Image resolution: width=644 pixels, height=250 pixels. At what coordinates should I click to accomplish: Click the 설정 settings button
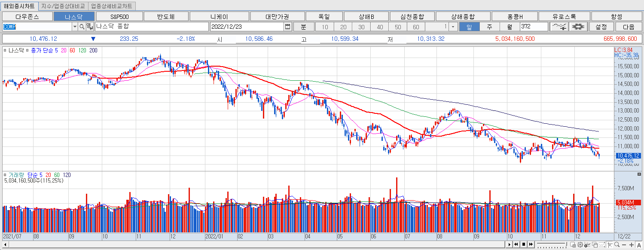click(x=601, y=27)
